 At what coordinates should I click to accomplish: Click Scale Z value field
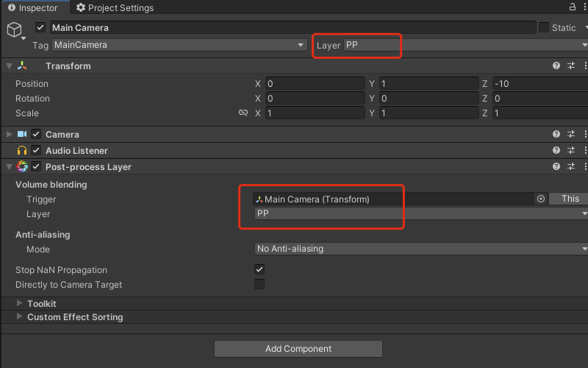tap(540, 113)
